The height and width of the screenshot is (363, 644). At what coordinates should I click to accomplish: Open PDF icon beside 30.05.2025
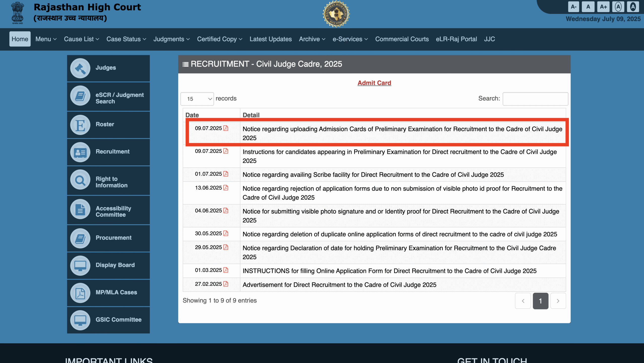pyautogui.click(x=226, y=233)
